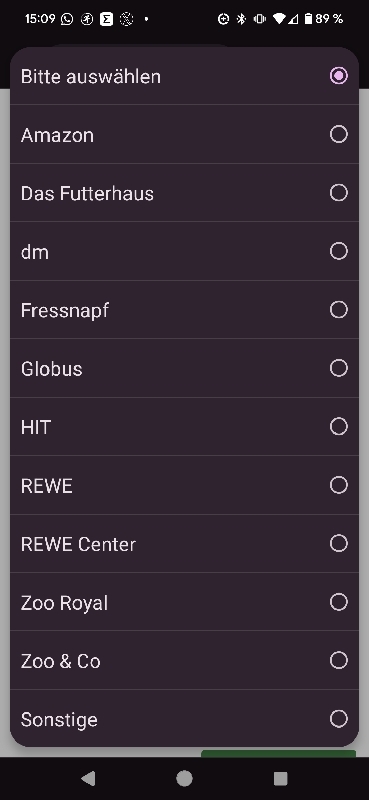Choose Globus in the list

tap(184, 368)
